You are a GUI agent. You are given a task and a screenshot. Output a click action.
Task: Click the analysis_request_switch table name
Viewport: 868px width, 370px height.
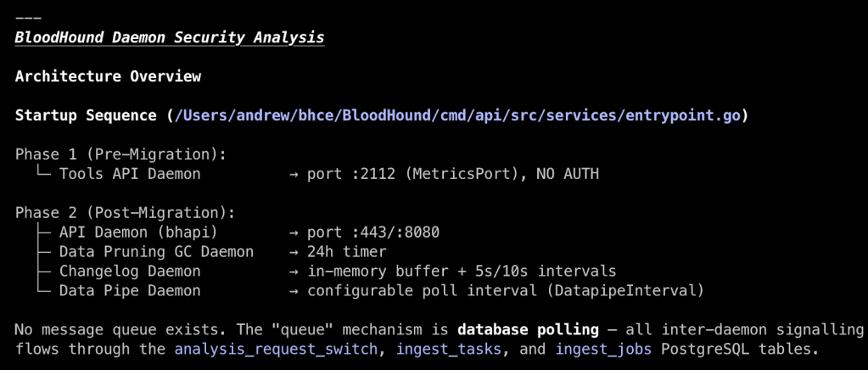271,349
